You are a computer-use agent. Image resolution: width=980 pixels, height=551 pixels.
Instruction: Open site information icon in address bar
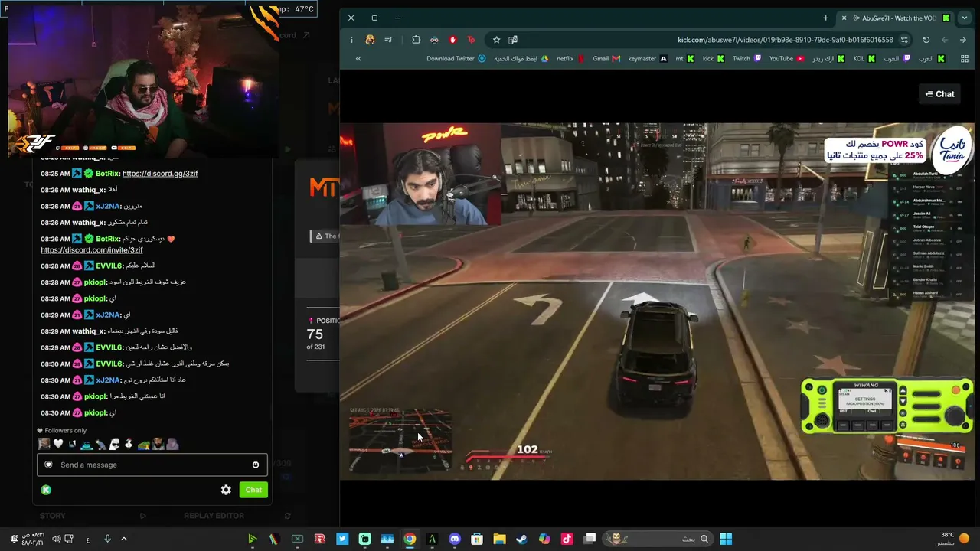click(904, 40)
